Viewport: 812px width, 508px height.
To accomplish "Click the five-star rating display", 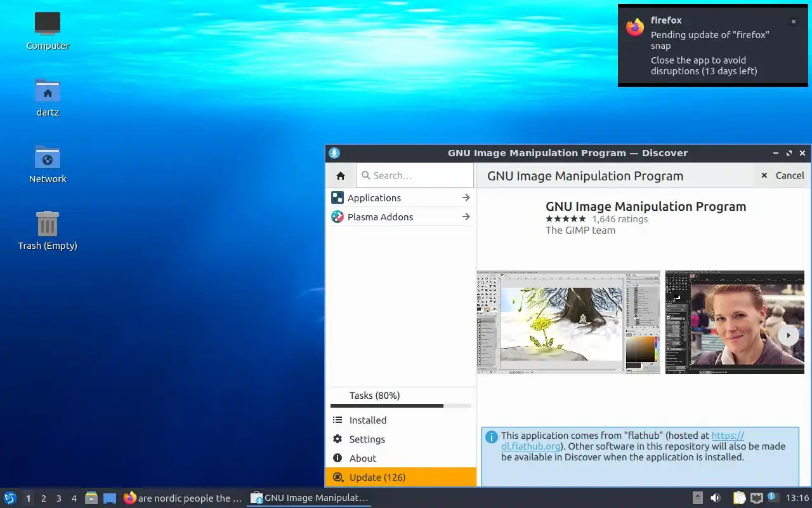I will tap(566, 219).
